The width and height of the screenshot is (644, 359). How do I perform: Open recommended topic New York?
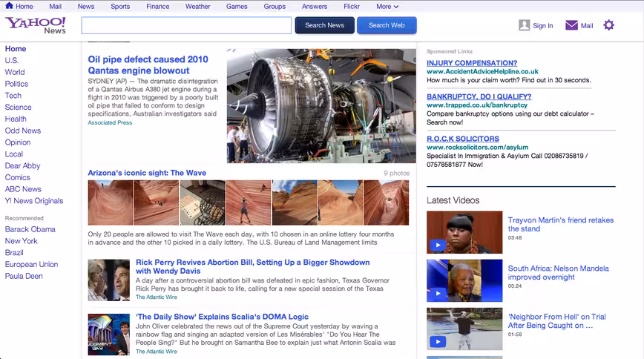21,241
